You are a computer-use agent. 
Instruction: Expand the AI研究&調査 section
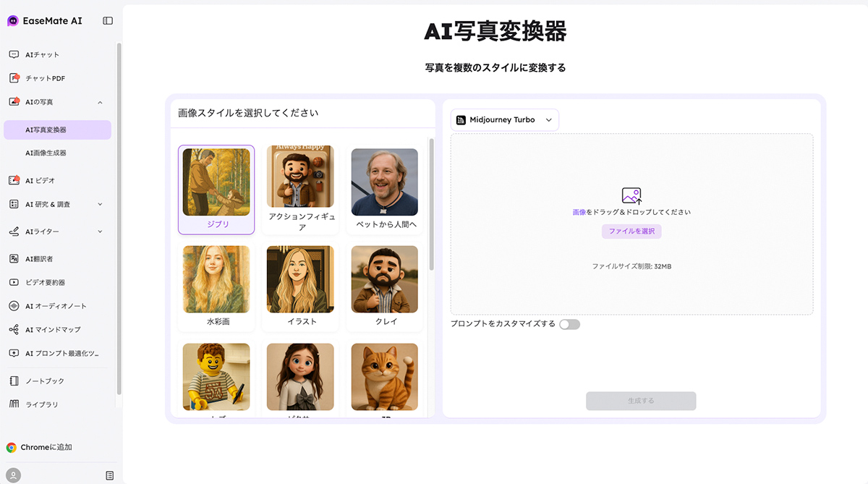[51, 205]
